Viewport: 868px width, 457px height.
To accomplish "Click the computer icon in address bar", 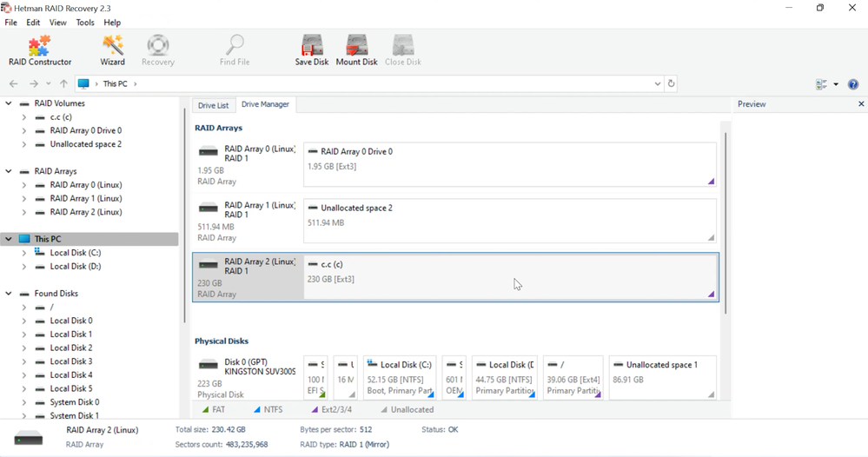I will [x=83, y=83].
